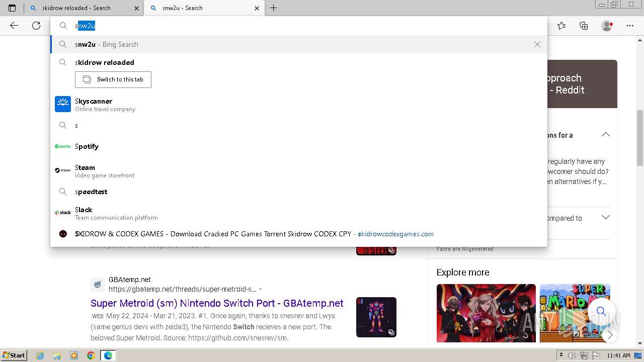Viewport: 644px width, 362px height.
Task: Select the single letter s suggestion
Action: [x=299, y=125]
